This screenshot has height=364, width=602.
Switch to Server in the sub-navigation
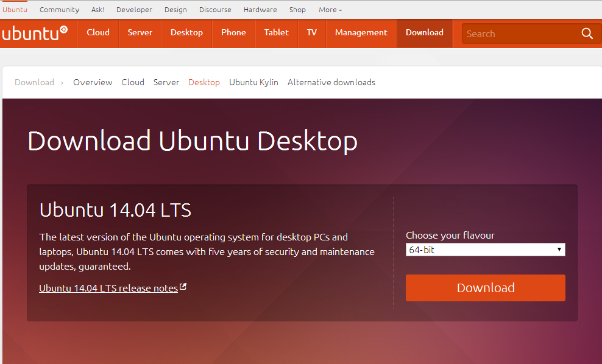click(x=166, y=82)
